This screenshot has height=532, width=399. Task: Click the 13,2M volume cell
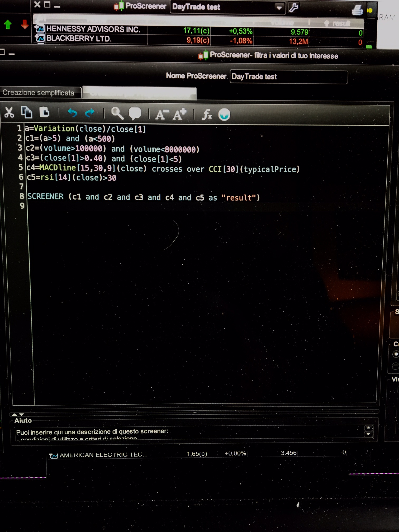[x=298, y=41]
